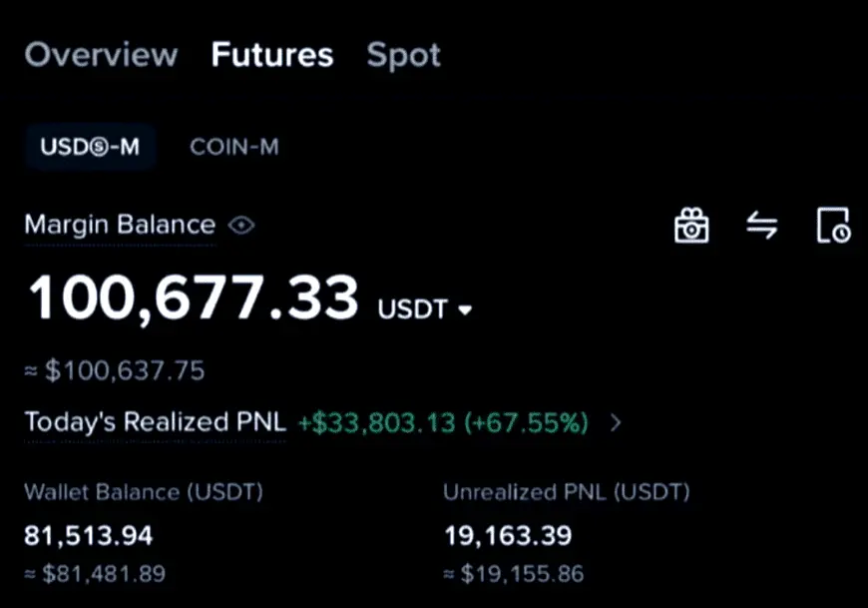
Task: Click the Margin Balance label
Action: click(x=120, y=226)
